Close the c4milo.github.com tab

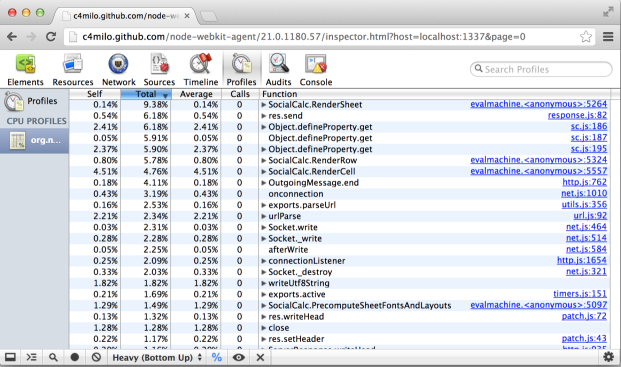(187, 16)
